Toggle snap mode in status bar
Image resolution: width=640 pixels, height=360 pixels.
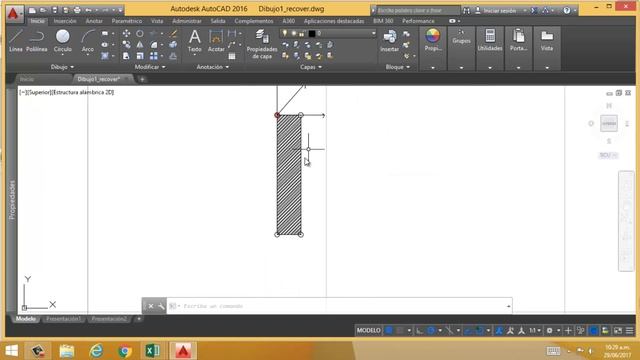point(400,330)
